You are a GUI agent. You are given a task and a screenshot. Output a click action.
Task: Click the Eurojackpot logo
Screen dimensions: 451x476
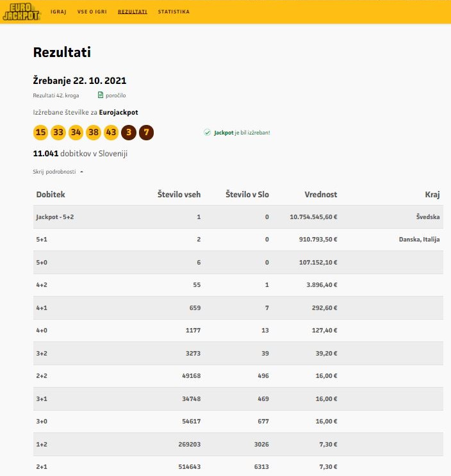21,12
